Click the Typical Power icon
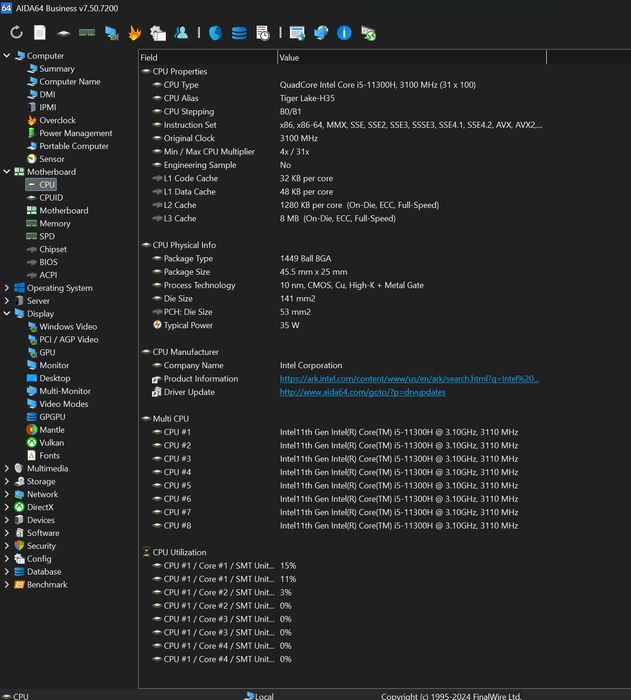The image size is (631, 700). pyautogui.click(x=157, y=325)
